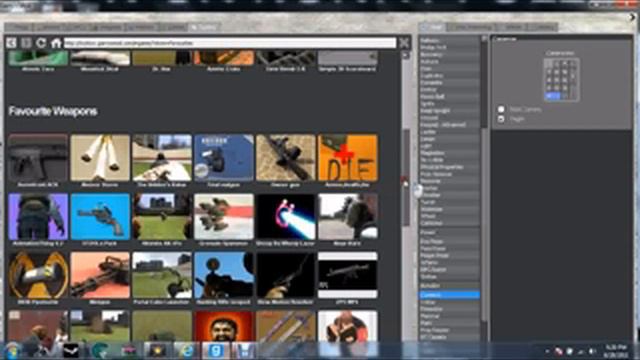
Task: Select the Balloons tool in the list
Action: click(449, 40)
